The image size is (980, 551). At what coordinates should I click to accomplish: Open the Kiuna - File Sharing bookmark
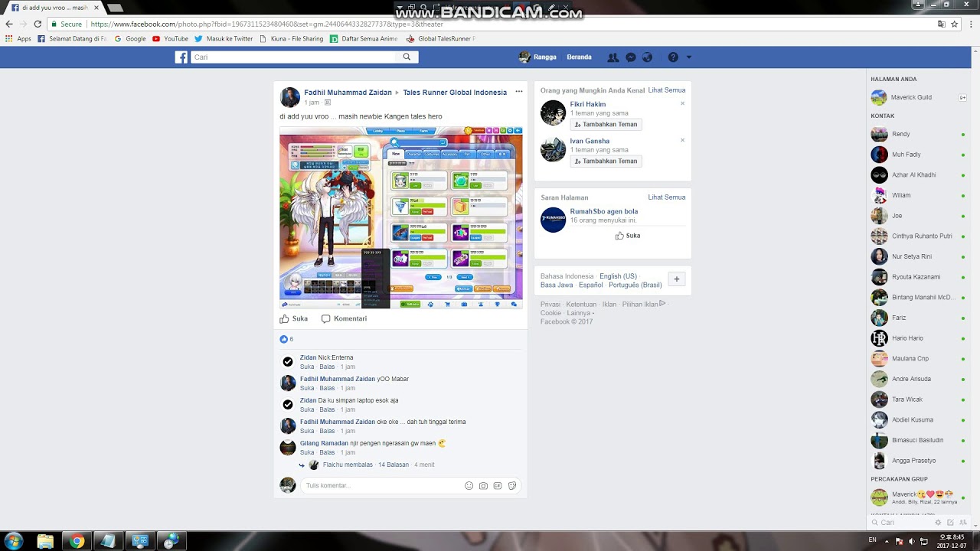pos(291,38)
